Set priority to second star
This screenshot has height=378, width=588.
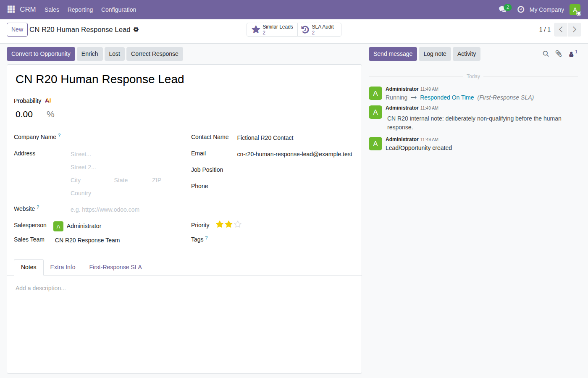tap(228, 224)
